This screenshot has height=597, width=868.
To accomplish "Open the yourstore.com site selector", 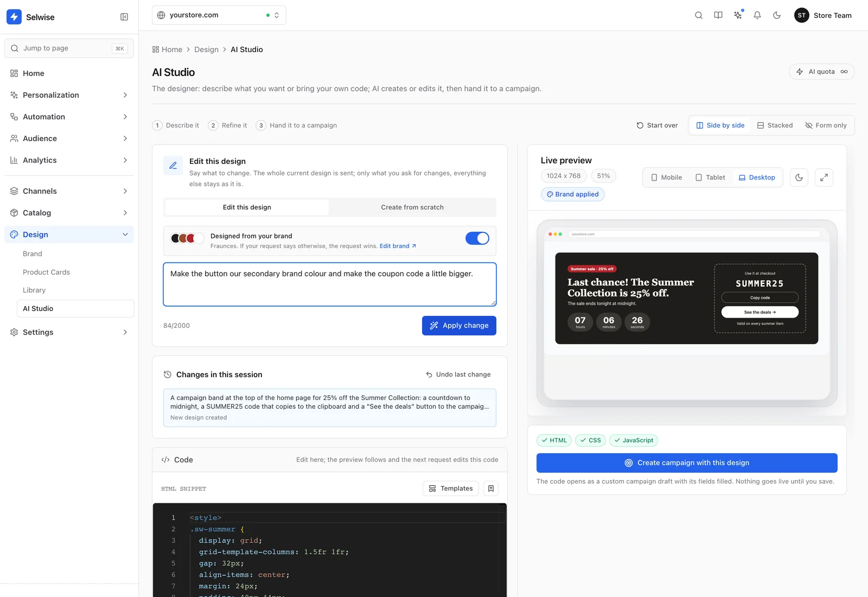I will [219, 15].
